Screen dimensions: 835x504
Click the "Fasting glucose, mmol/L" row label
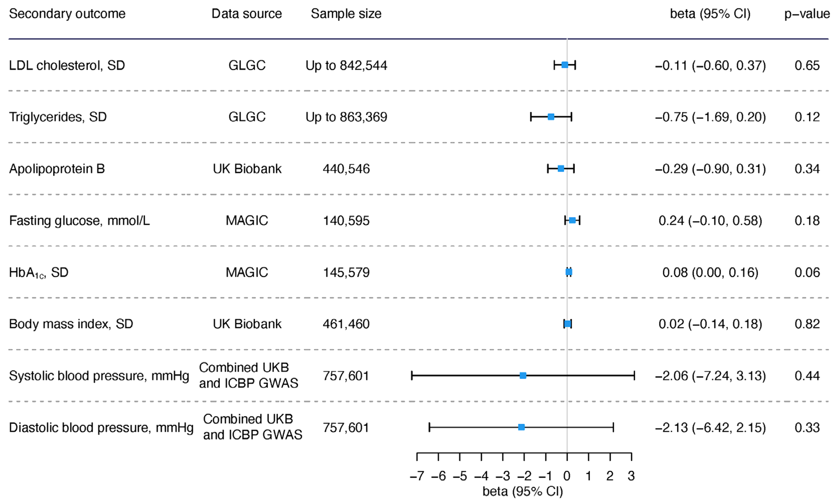point(79,221)
